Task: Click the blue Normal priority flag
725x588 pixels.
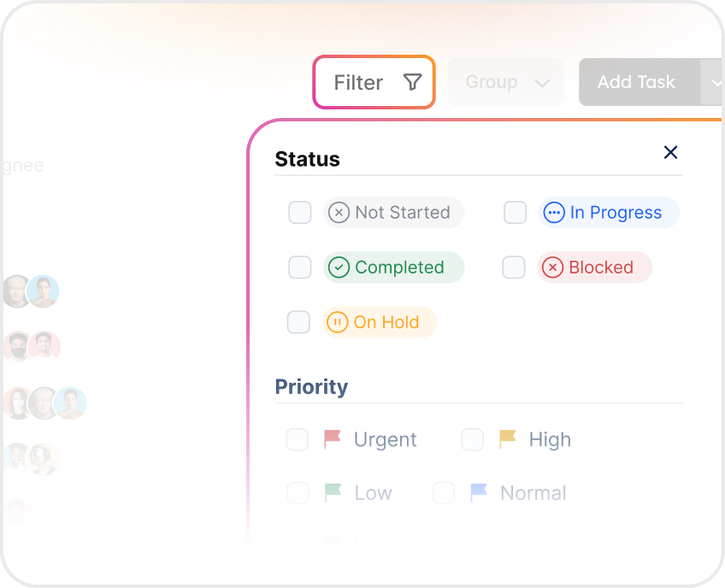Action: click(479, 493)
